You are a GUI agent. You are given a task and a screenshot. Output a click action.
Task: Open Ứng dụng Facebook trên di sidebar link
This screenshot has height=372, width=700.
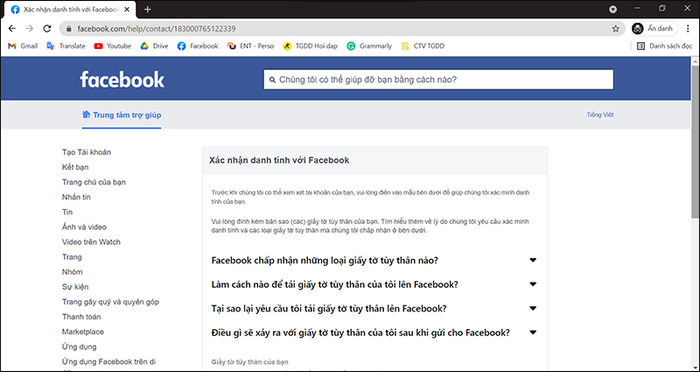tap(109, 362)
